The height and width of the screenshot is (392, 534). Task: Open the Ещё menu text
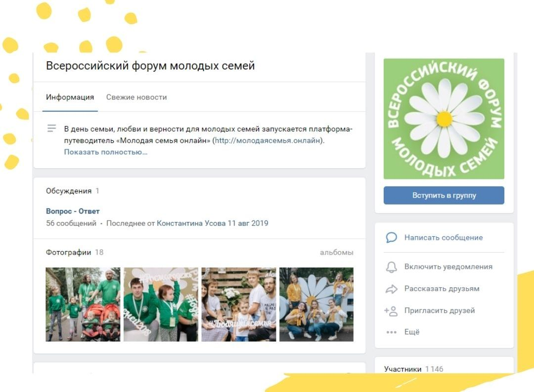(412, 332)
